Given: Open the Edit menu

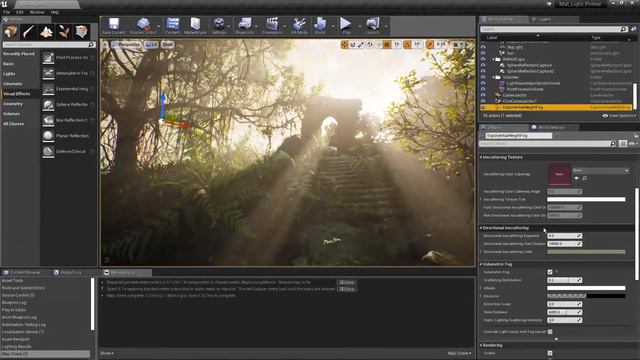Looking at the screenshot, I should tap(20, 12).
